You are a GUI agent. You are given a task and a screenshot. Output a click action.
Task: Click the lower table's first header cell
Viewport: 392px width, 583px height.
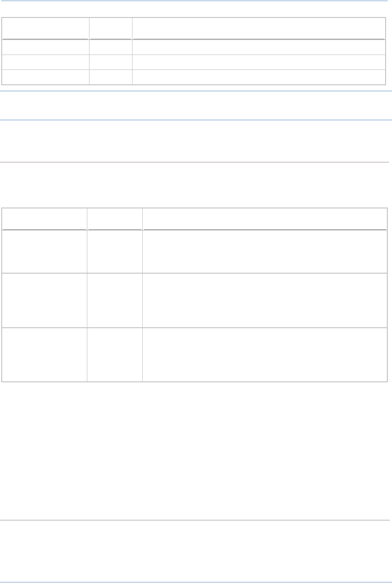coord(44,219)
